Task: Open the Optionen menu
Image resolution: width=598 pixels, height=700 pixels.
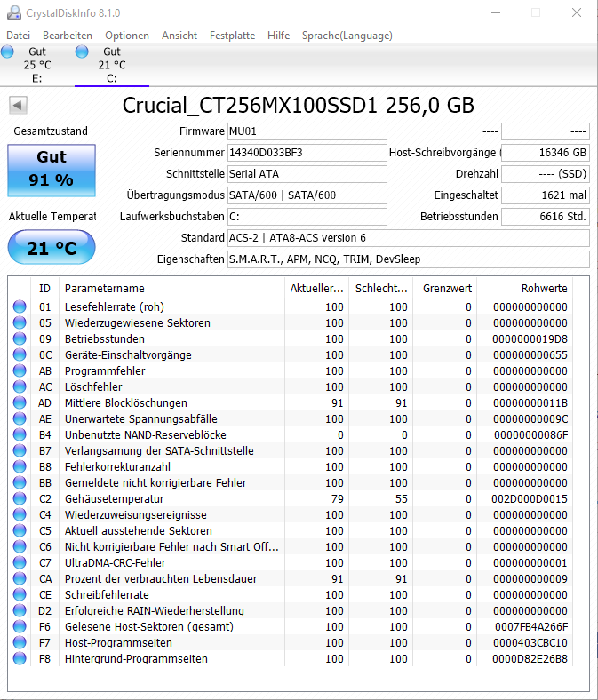Action: [127, 36]
